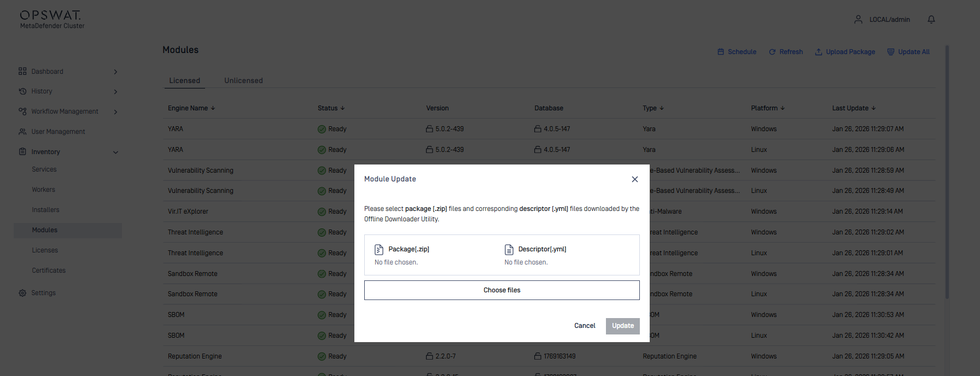Click the user profile icon
The image size is (980, 376).
click(858, 20)
